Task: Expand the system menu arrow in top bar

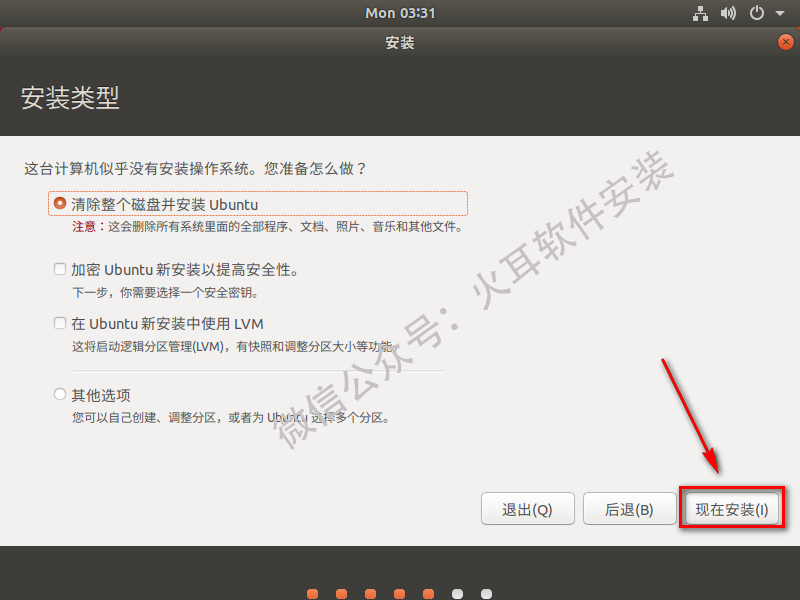Action: click(780, 14)
